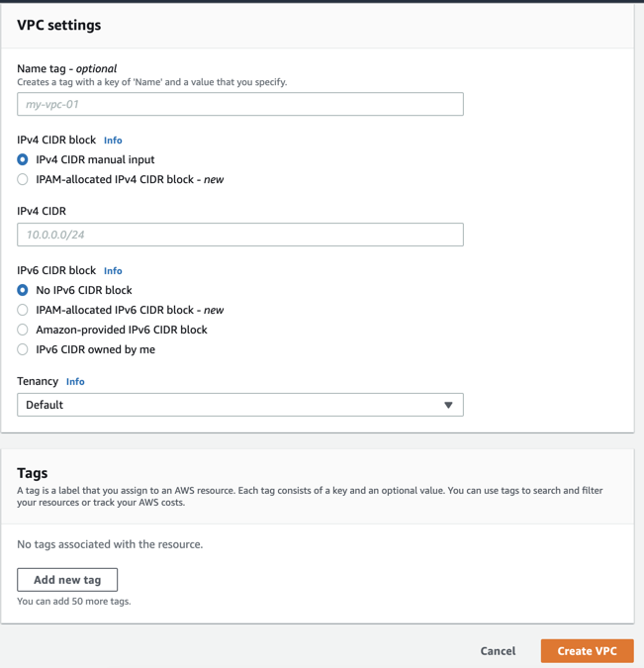The height and width of the screenshot is (668, 644).
Task: Select Amazon-provided IPv6 CIDR block option
Action: 23,330
